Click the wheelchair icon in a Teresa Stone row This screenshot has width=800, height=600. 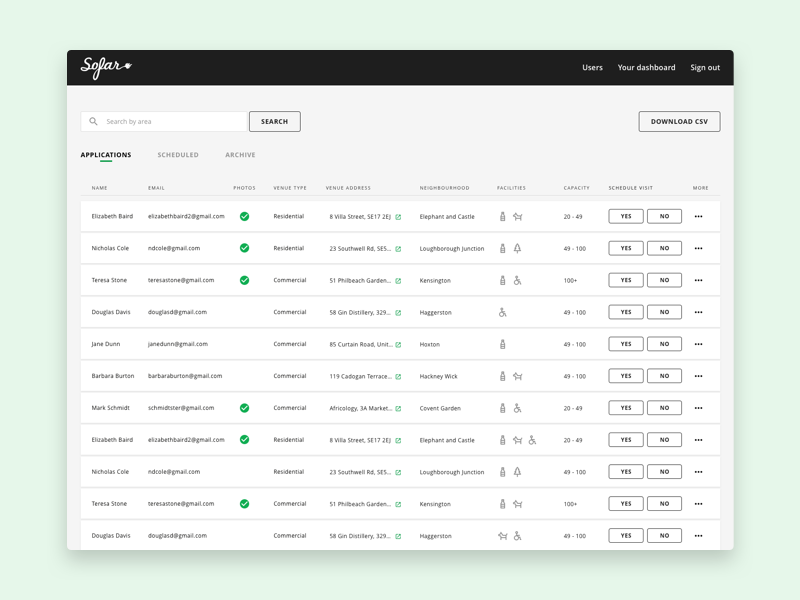517,280
